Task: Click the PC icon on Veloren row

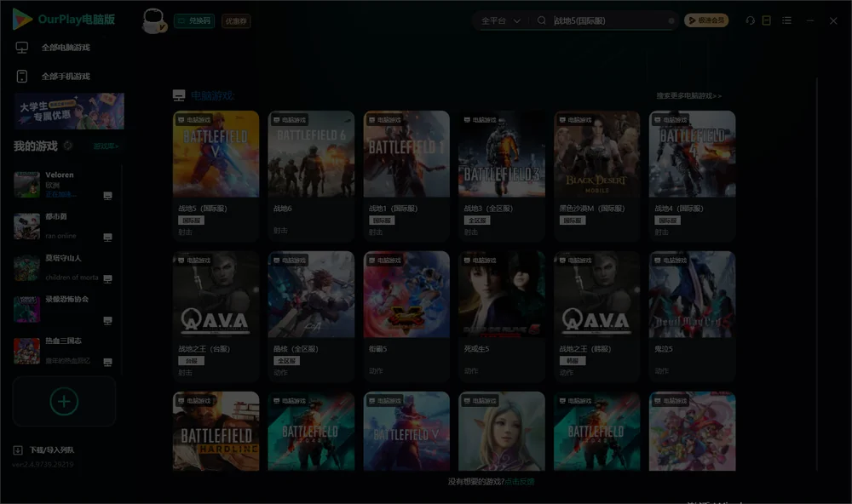Action: point(107,196)
